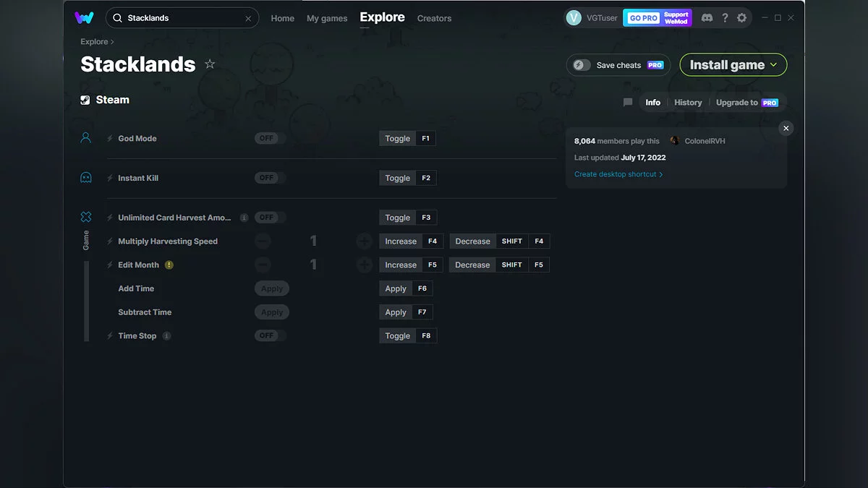This screenshot has width=868, height=488.
Task: Select the Add Time cheat label
Action: click(x=136, y=288)
